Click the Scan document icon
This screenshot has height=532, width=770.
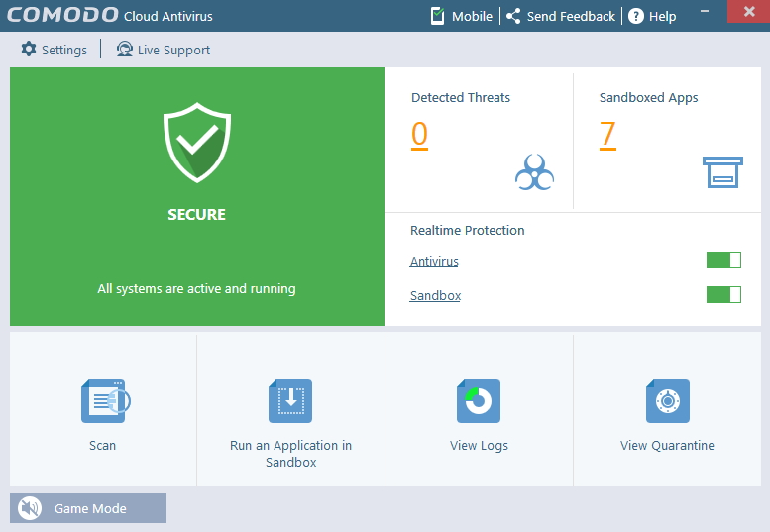[105, 401]
